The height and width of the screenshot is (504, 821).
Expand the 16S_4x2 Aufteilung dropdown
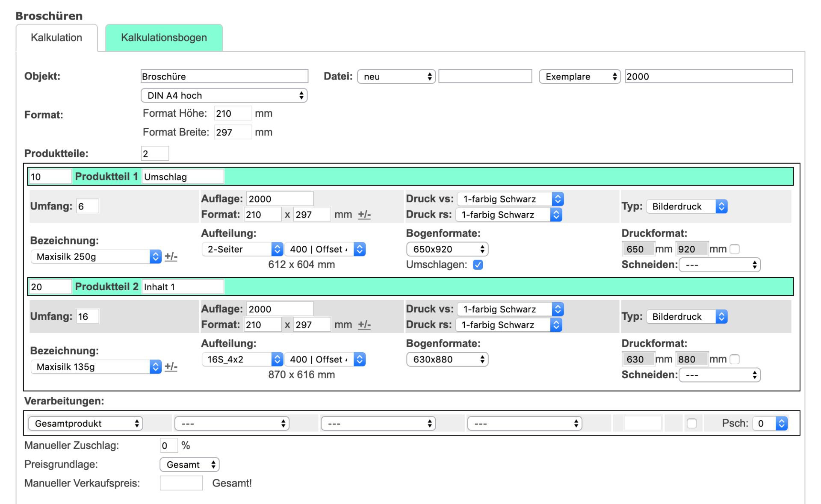tap(242, 359)
